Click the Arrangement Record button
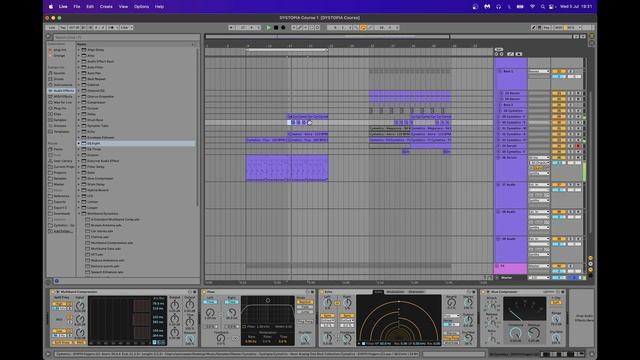Screen dimensions: 640x360 283,28
